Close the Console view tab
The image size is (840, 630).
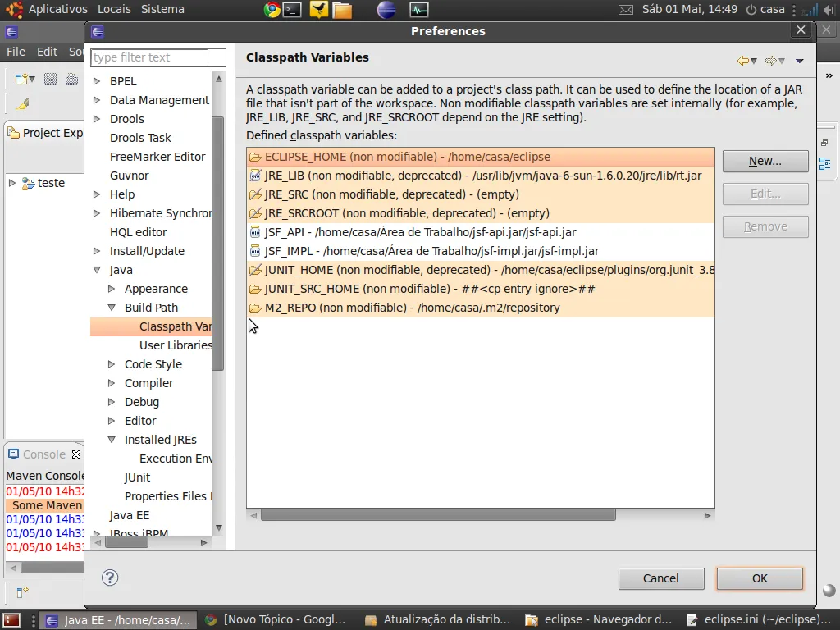tap(76, 454)
